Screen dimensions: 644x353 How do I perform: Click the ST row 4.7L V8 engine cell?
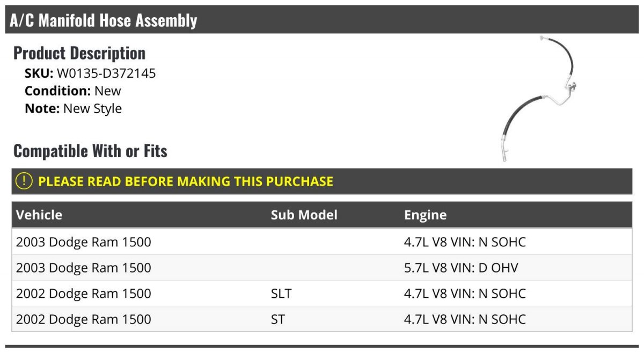pos(465,319)
